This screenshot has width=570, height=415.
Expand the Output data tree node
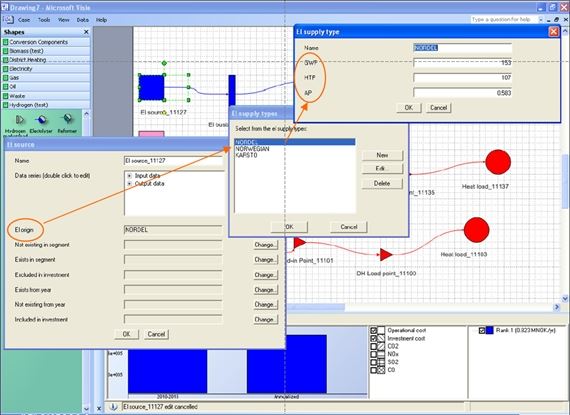[x=129, y=184]
